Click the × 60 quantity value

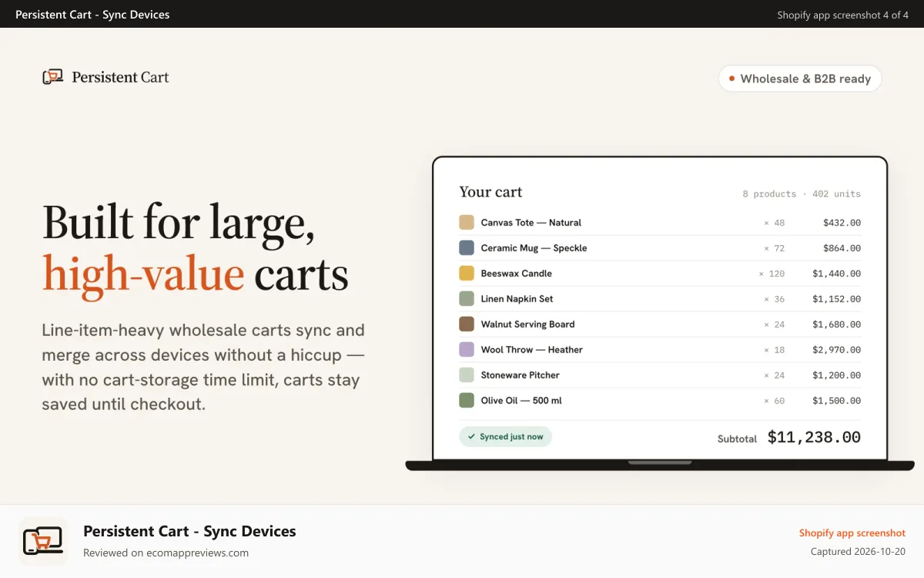click(x=774, y=401)
